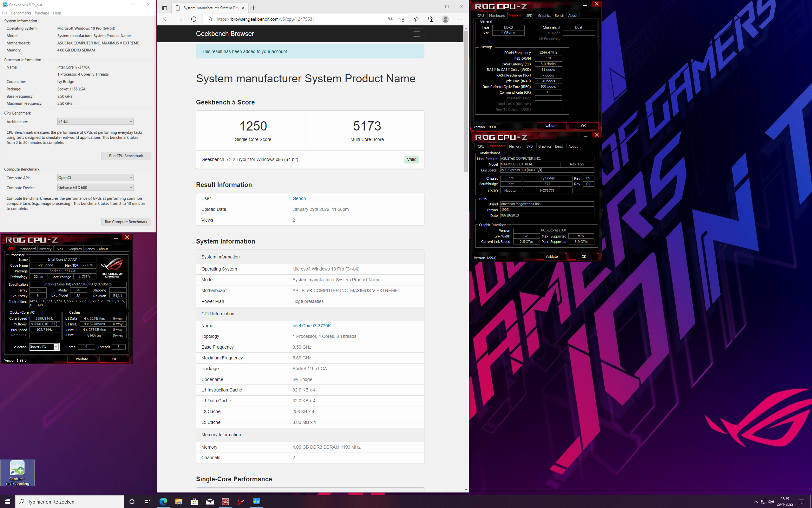The width and height of the screenshot is (812, 508).
Task: Click the Valid badge on score card
Action: click(x=411, y=160)
